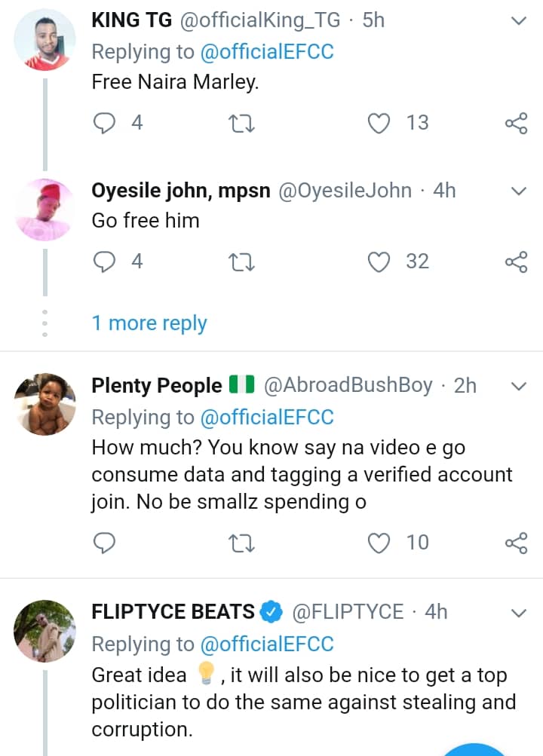View FLIPTYCE BEATS profile picture

45,631
